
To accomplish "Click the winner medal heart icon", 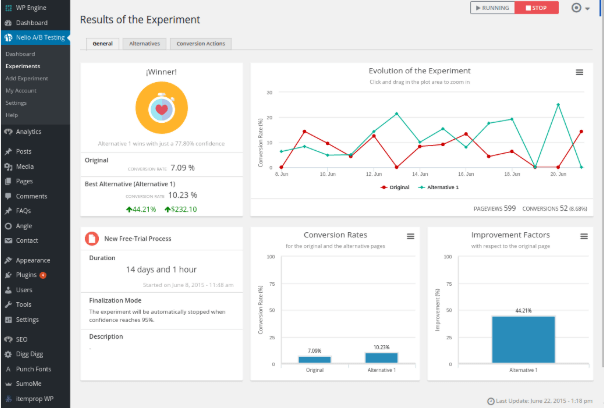I will tap(161, 108).
